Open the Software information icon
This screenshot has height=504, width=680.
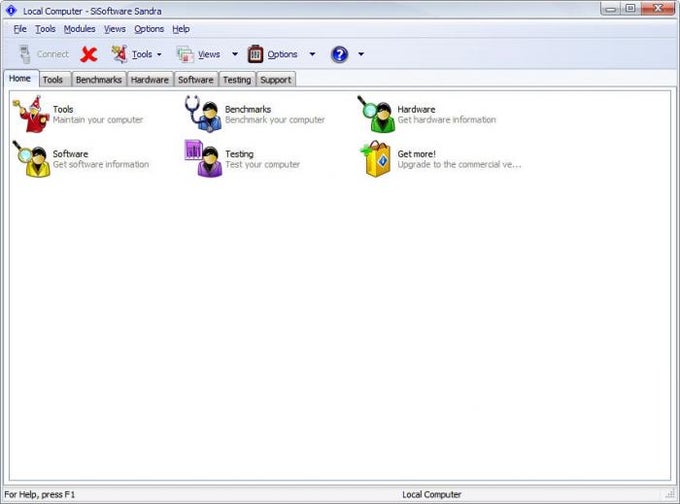click(31, 159)
